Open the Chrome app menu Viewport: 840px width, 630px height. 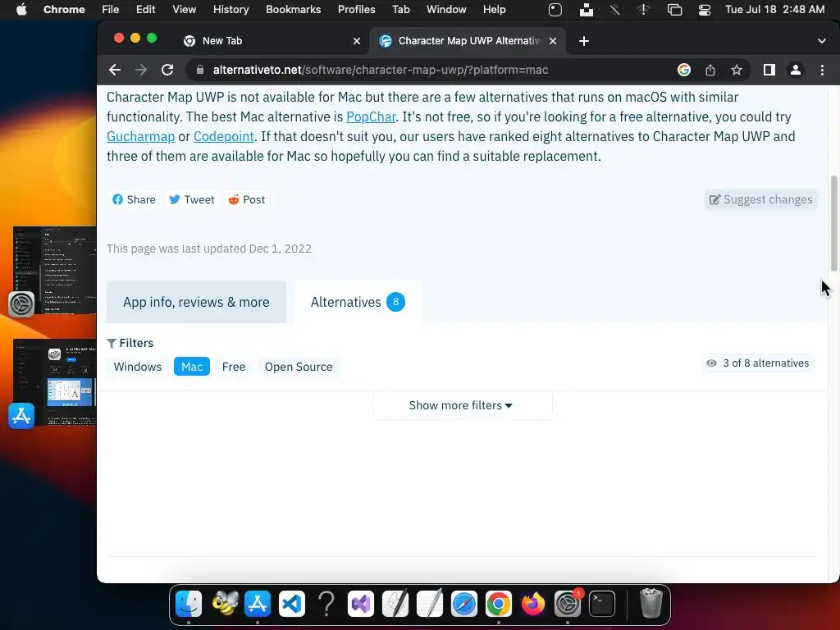tap(64, 10)
